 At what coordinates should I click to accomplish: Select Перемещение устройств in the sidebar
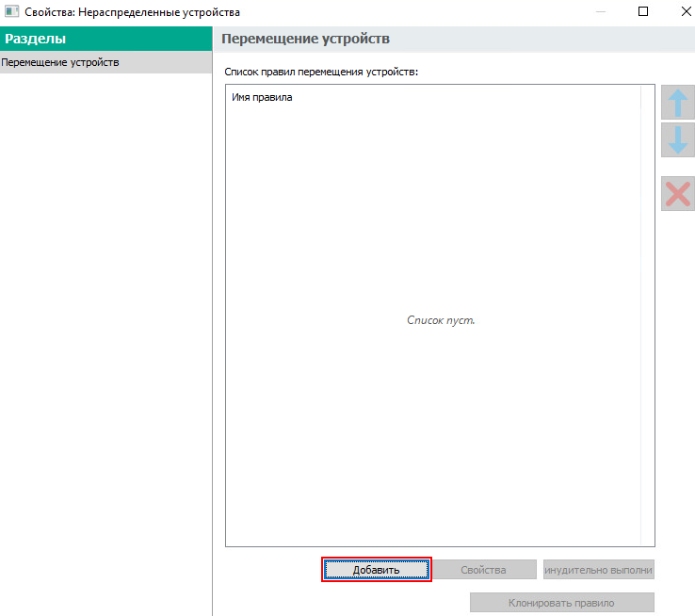click(x=60, y=63)
